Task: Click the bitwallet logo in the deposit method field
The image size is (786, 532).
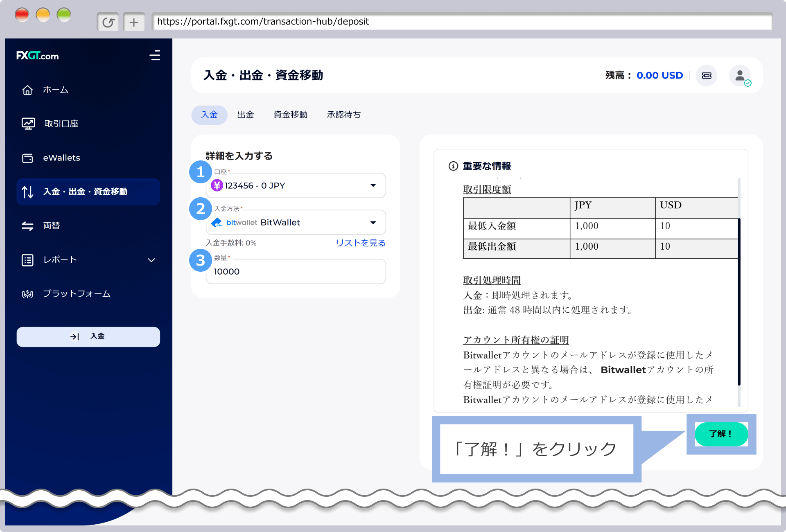Action: point(234,222)
